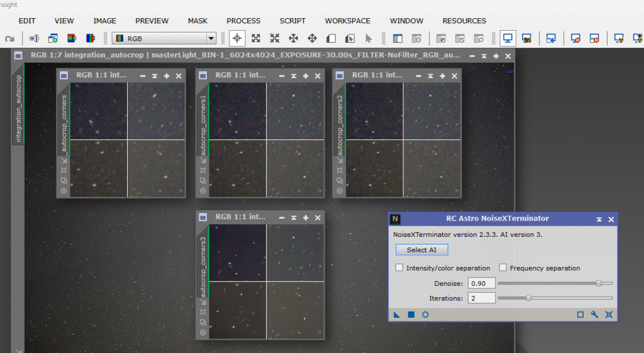Click the monitor icon with yellow badge
644x353 pixels.
(x=619, y=38)
